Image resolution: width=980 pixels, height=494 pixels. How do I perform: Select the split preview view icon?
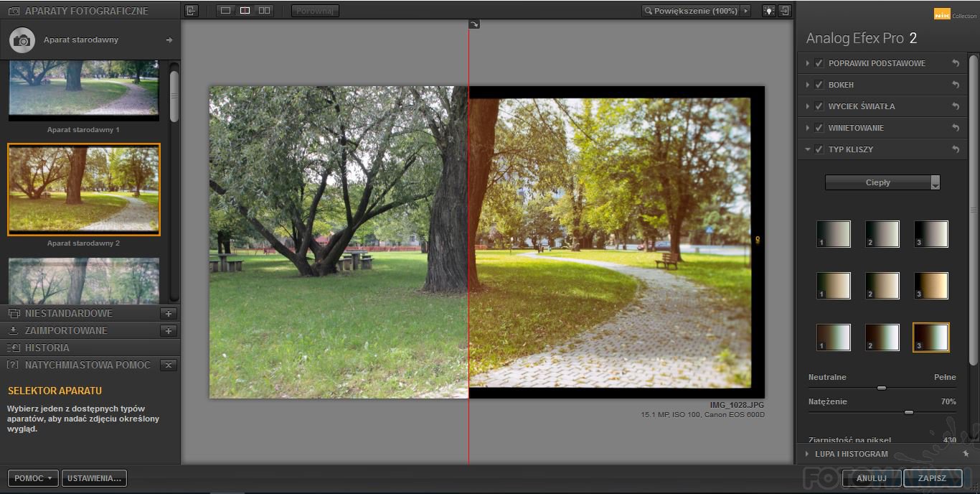[x=245, y=11]
